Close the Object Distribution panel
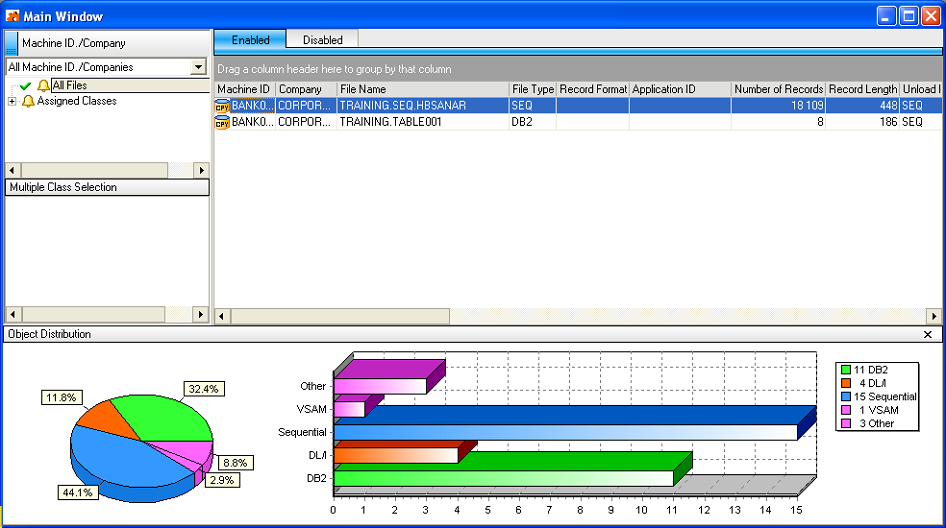This screenshot has width=946, height=528. click(927, 334)
